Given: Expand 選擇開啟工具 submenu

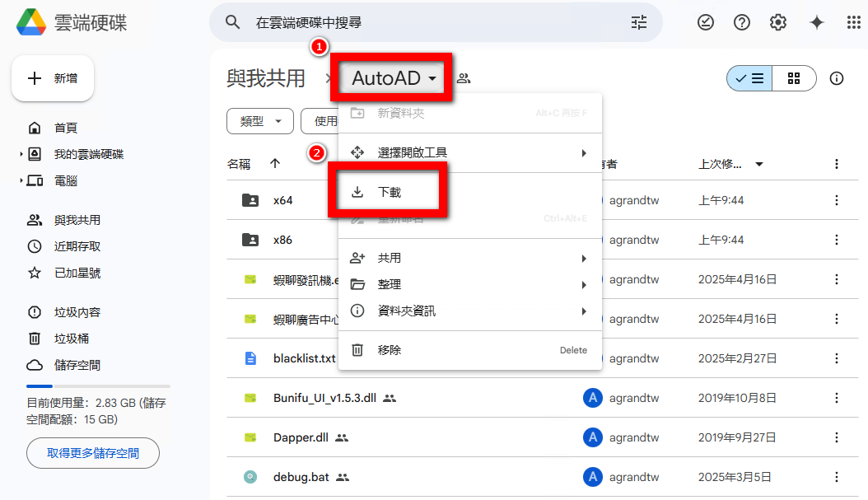Looking at the screenshot, I should click(469, 152).
